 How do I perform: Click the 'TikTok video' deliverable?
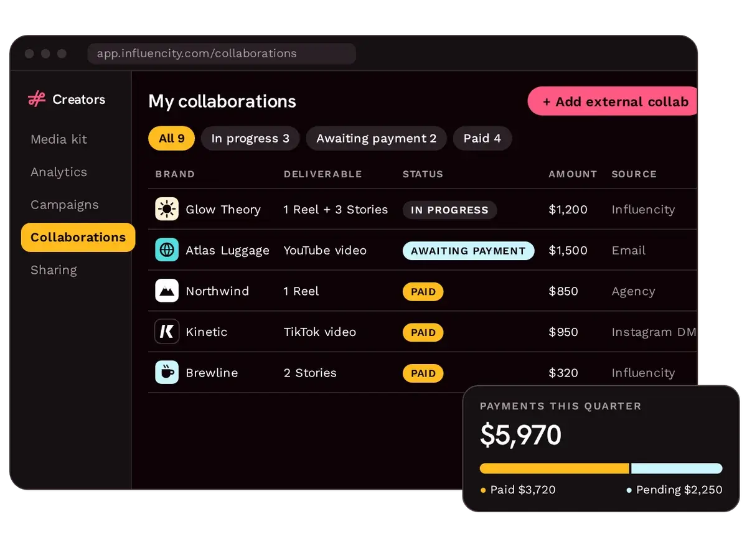pyautogui.click(x=319, y=332)
